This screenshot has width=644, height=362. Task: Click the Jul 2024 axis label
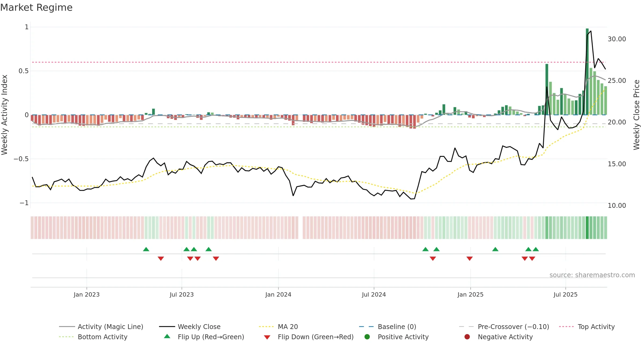374,294
